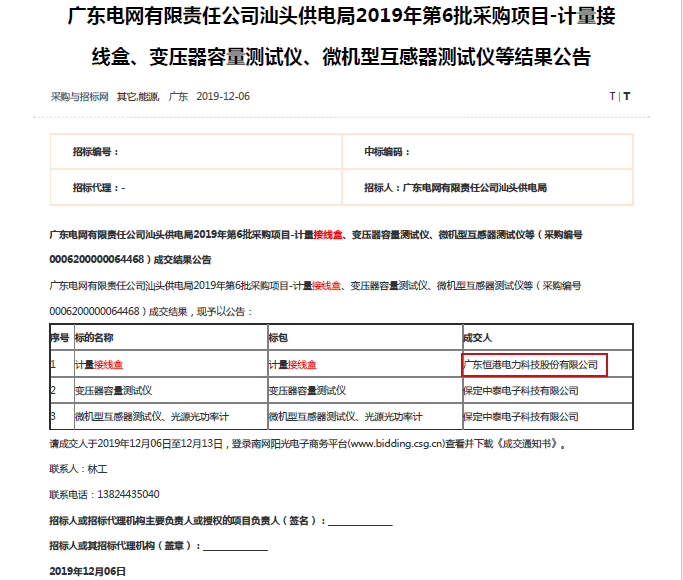Click the 招标编号 field
The width and height of the screenshot is (683, 580).
(x=96, y=152)
